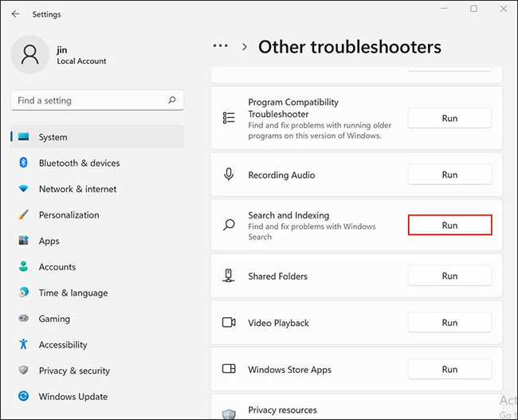This screenshot has width=518, height=420.
Task: Click the Recording Audio label
Action: point(281,175)
